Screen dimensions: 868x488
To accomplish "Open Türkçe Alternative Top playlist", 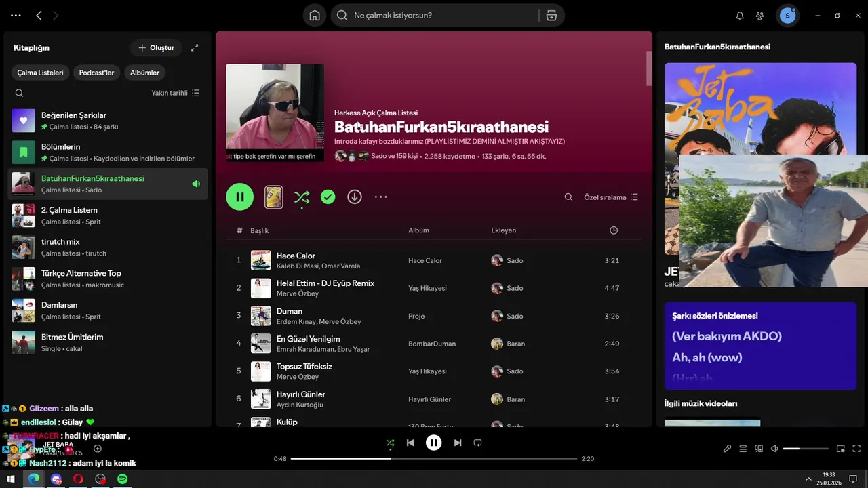I will (x=108, y=279).
